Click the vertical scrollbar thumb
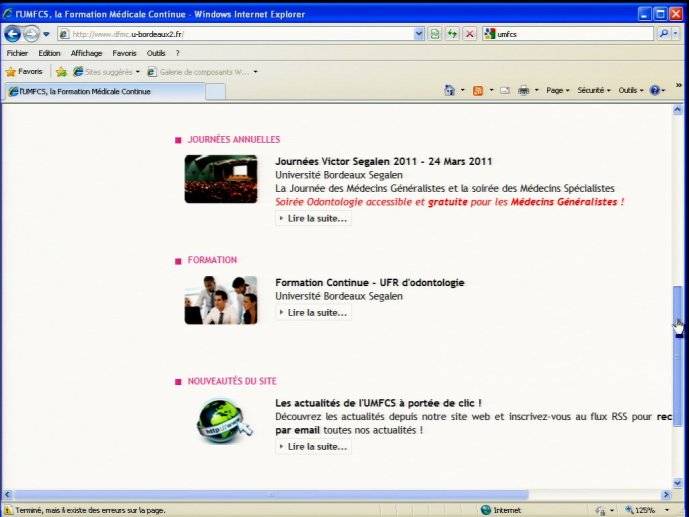Image resolution: width=689 pixels, height=517 pixels. coord(677,356)
